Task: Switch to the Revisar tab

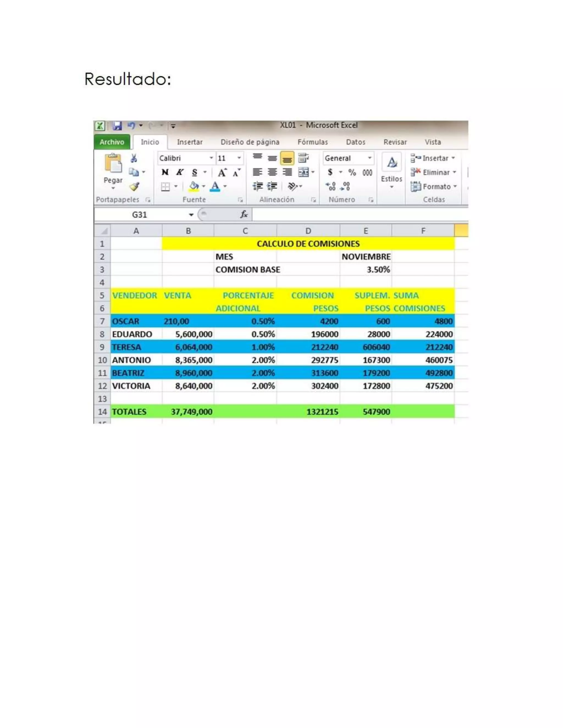Action: click(395, 142)
